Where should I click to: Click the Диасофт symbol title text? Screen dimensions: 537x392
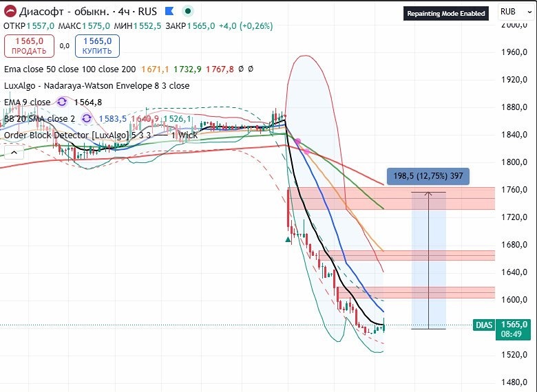click(88, 12)
